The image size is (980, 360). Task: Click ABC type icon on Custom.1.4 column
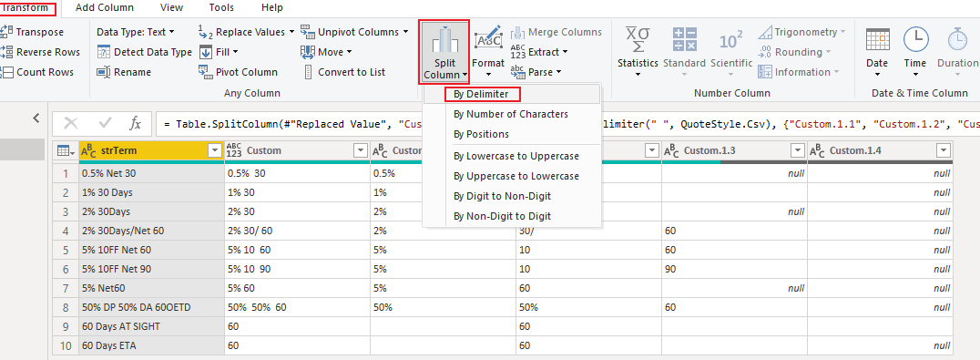pyautogui.click(x=817, y=150)
